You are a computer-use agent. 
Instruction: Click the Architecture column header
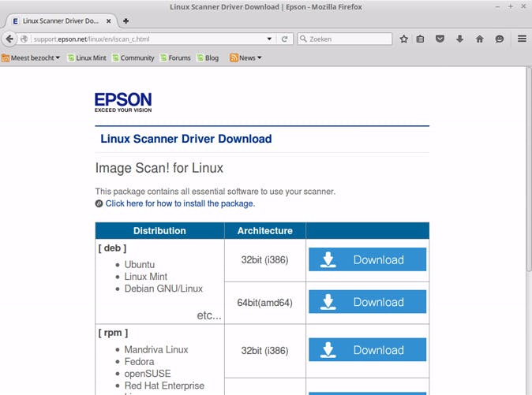coord(265,231)
